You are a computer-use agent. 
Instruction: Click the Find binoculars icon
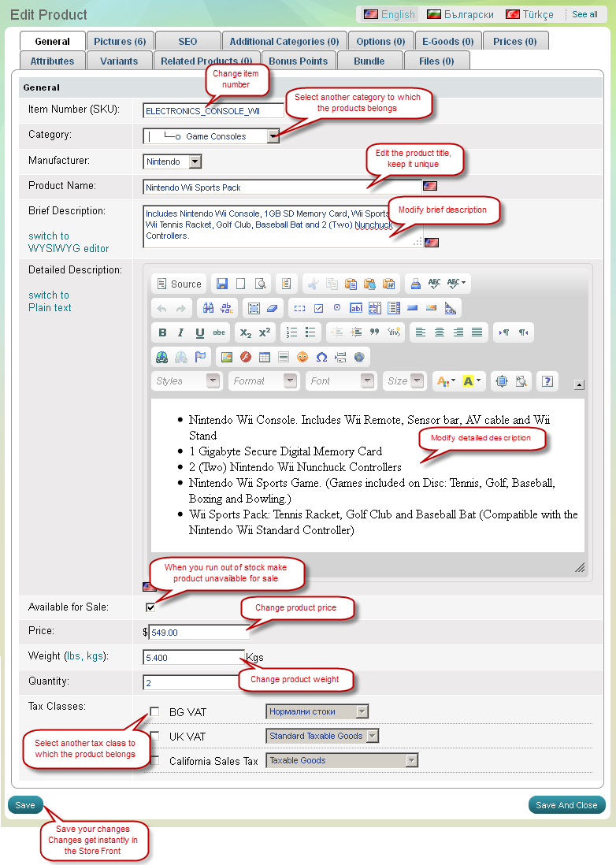(209, 308)
